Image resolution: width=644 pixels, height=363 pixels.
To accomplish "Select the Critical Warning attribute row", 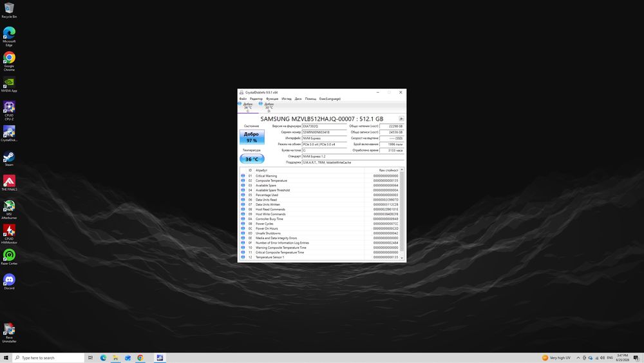I will tap(319, 176).
